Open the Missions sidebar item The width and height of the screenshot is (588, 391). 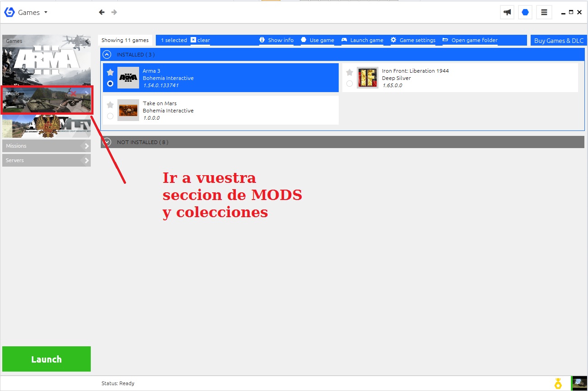pyautogui.click(x=47, y=146)
